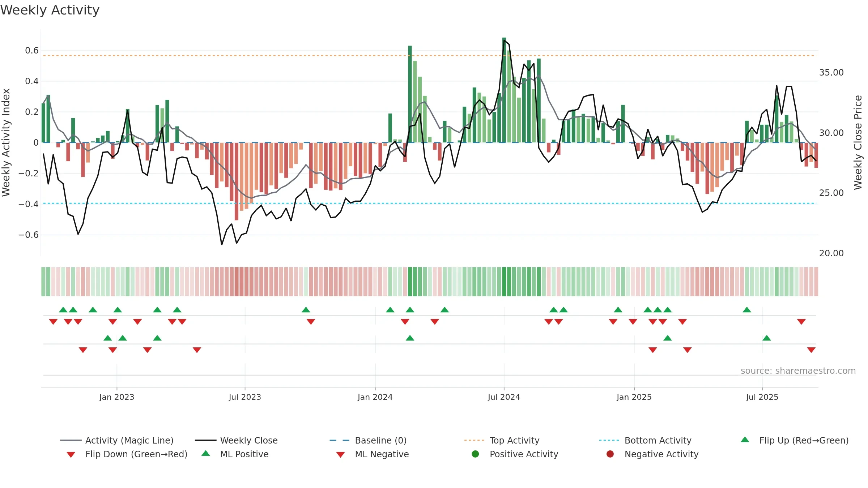Click the Jan 2024 x-axis label
The image size is (868, 488).
(375, 397)
